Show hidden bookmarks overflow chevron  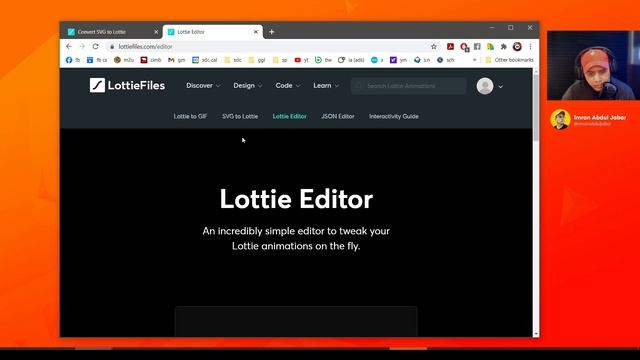pos(474,60)
